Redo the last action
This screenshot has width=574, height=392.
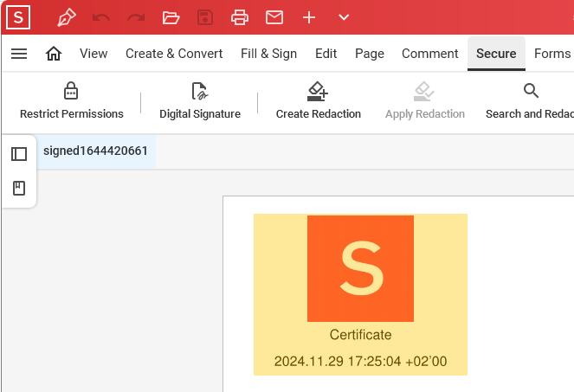tap(136, 17)
